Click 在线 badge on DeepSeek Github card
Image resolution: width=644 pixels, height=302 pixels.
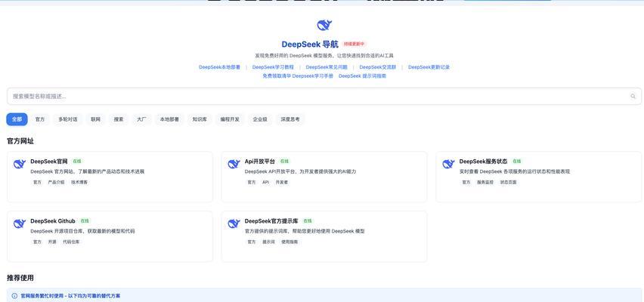[x=85, y=220]
